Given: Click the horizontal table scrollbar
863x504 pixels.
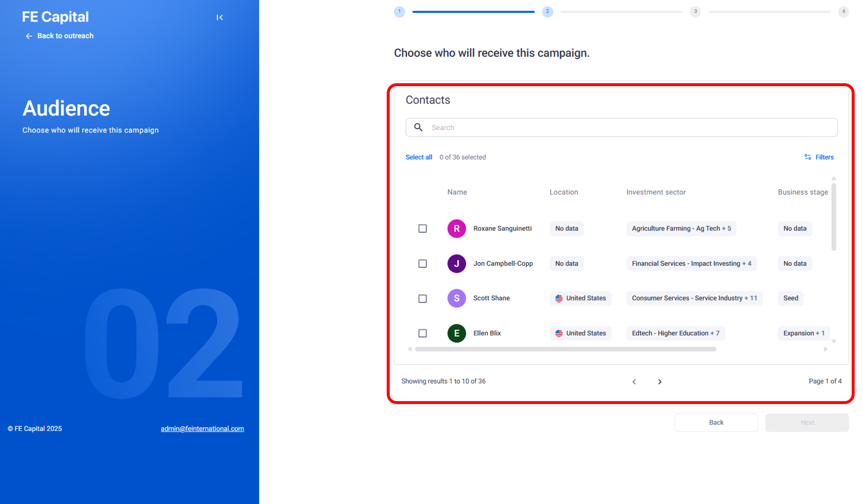Looking at the screenshot, I should pyautogui.click(x=565, y=349).
